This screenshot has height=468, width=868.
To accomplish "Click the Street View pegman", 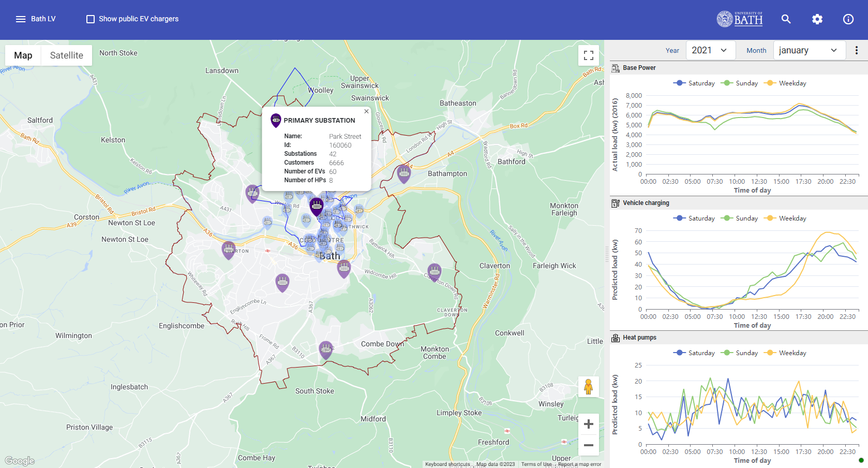I will coord(588,387).
